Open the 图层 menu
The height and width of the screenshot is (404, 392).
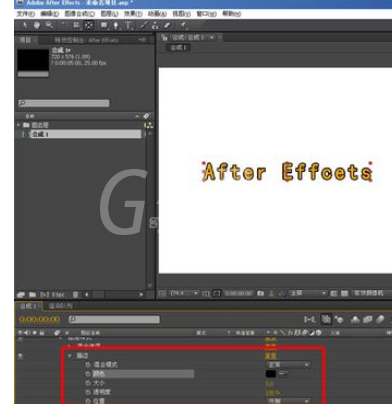tap(110, 14)
